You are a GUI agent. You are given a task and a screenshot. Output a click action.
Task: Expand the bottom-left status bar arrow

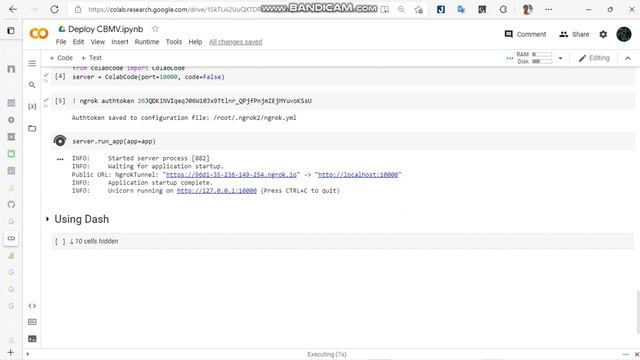click(28, 354)
